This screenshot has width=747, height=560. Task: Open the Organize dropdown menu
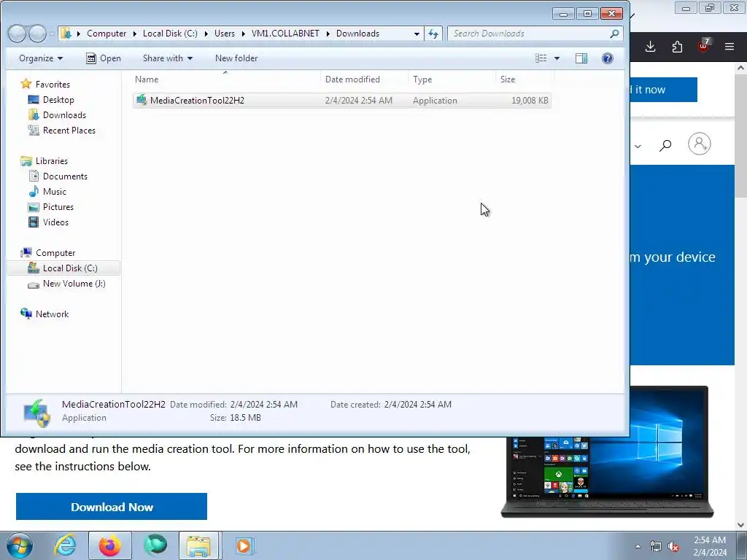tap(41, 58)
